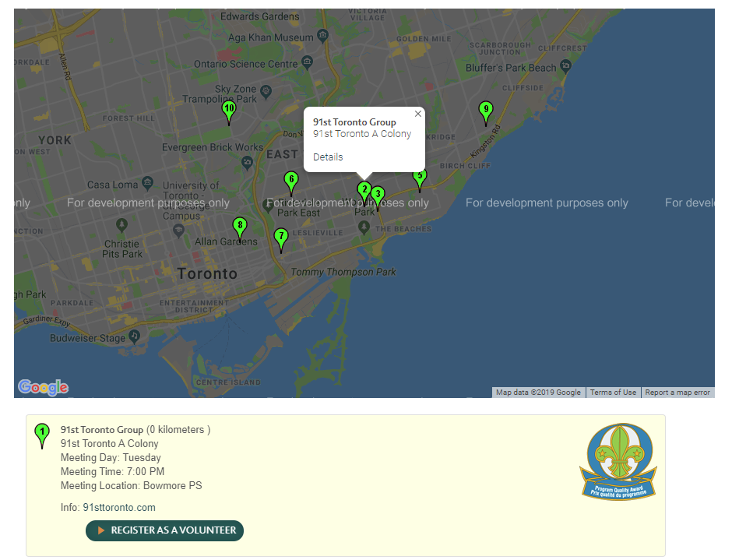732x560 pixels.
Task: Click Leslieville neighbourhood label
Action: (x=318, y=233)
